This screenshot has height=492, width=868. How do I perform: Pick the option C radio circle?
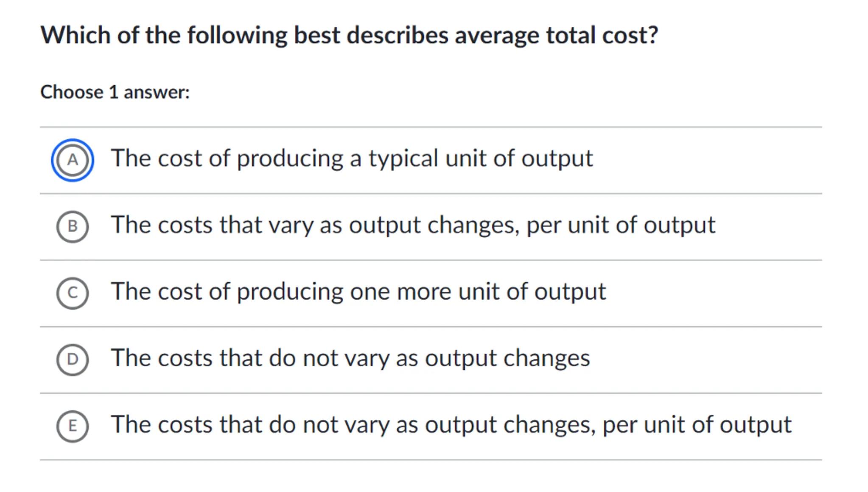(73, 293)
